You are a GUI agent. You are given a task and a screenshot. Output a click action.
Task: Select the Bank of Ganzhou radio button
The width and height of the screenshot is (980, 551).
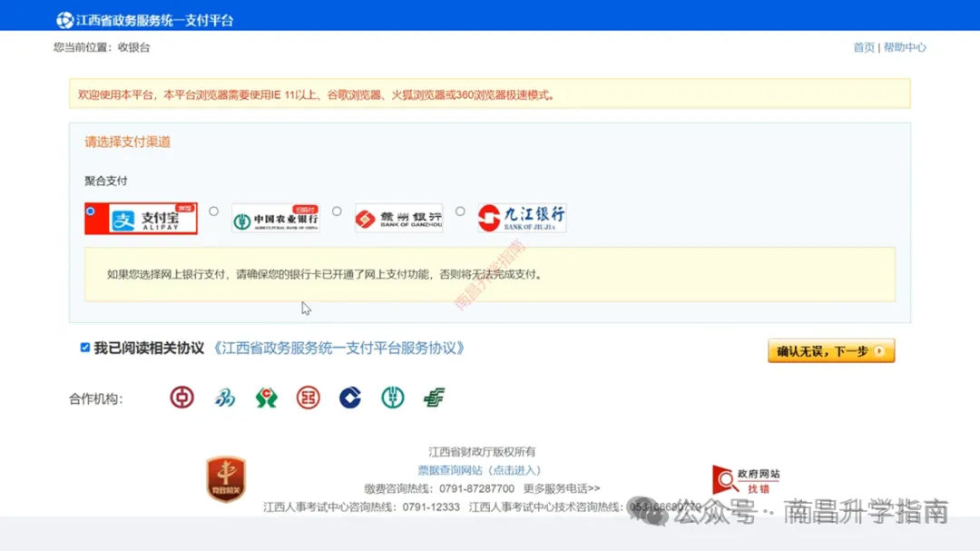(x=337, y=212)
